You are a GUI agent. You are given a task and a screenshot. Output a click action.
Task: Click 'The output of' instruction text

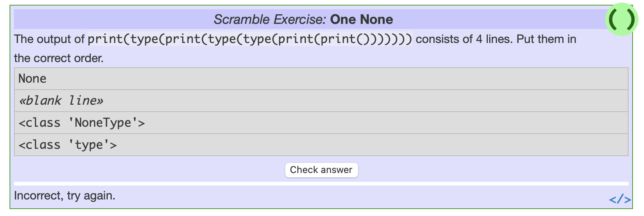49,39
